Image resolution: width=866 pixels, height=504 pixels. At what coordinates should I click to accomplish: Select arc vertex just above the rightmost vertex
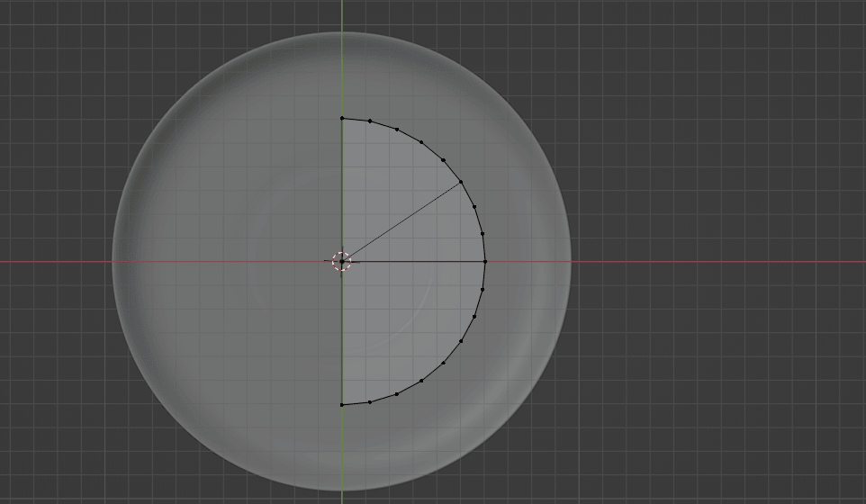coord(483,234)
